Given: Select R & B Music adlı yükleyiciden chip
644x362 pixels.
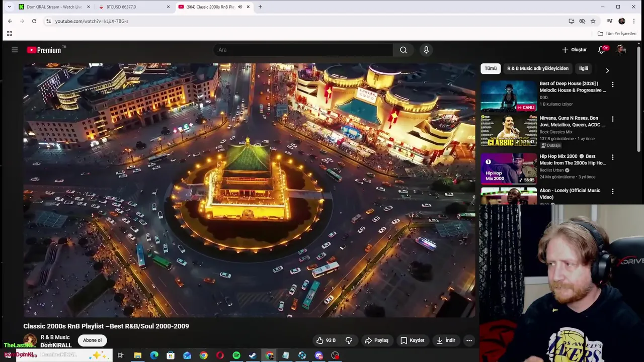Looking at the screenshot, I should point(538,68).
